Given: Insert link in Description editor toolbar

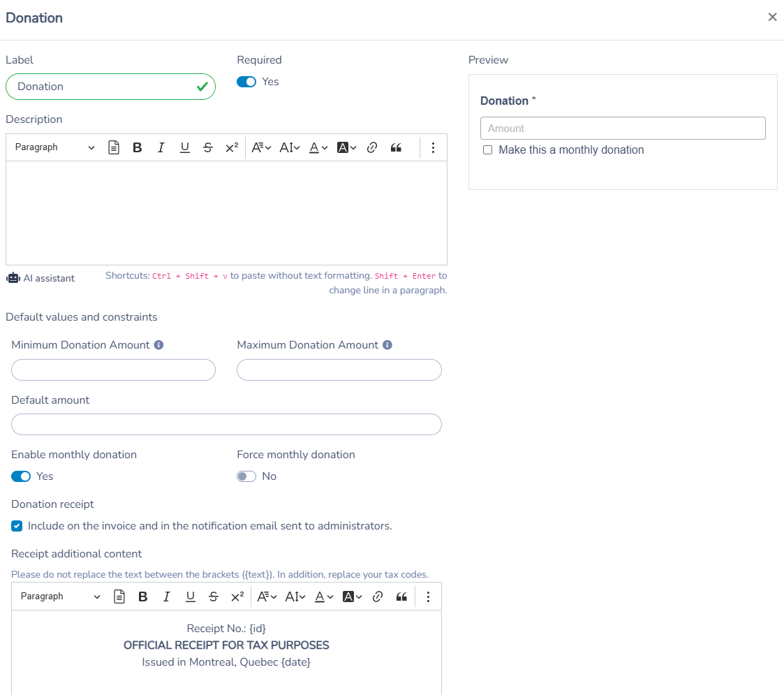Looking at the screenshot, I should tap(372, 147).
